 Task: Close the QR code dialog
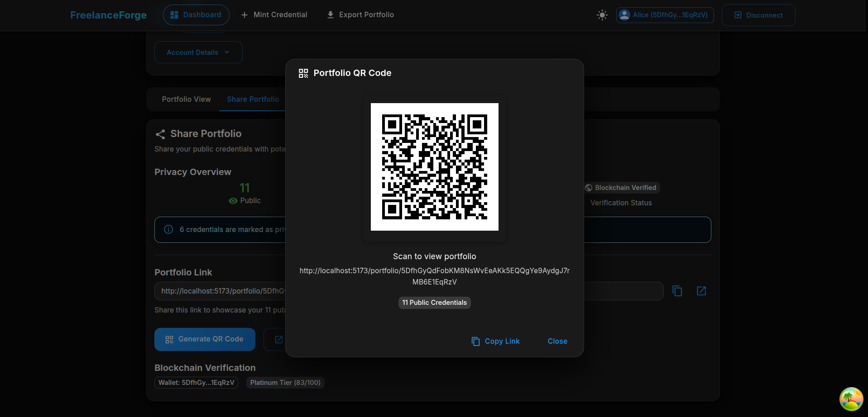557,341
